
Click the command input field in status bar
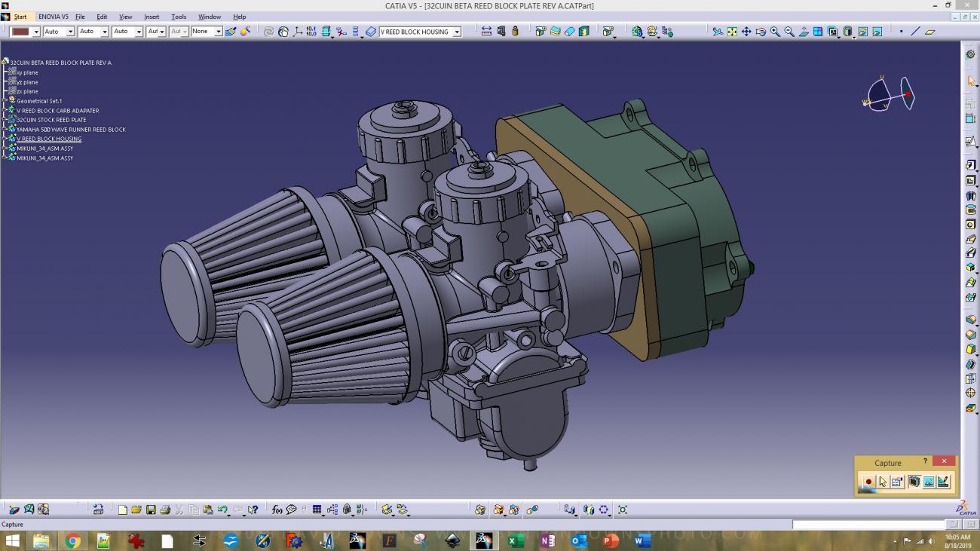pyautogui.click(x=868, y=524)
